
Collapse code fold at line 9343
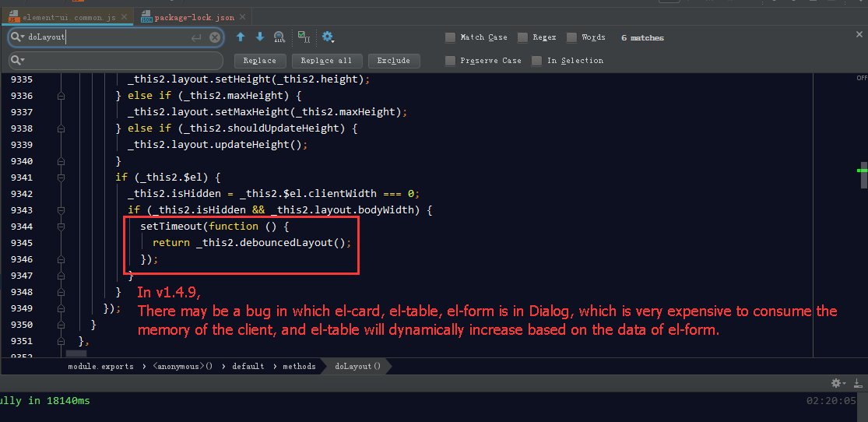[x=61, y=210]
